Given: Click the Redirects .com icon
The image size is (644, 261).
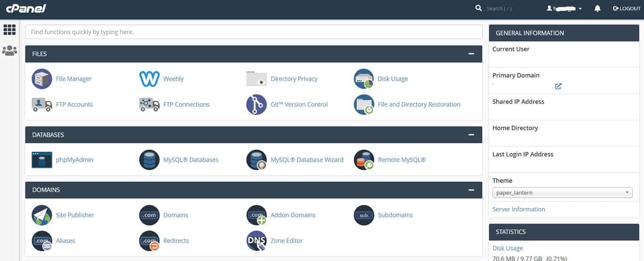Looking at the screenshot, I should tap(149, 241).
